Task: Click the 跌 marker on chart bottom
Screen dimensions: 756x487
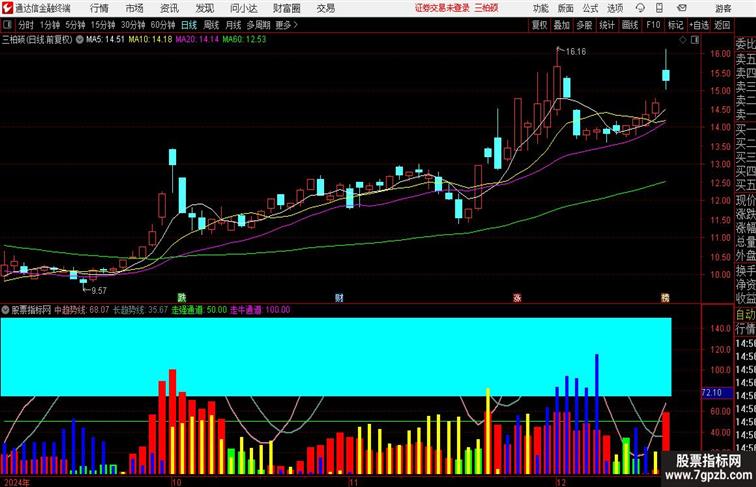Action: [x=182, y=298]
